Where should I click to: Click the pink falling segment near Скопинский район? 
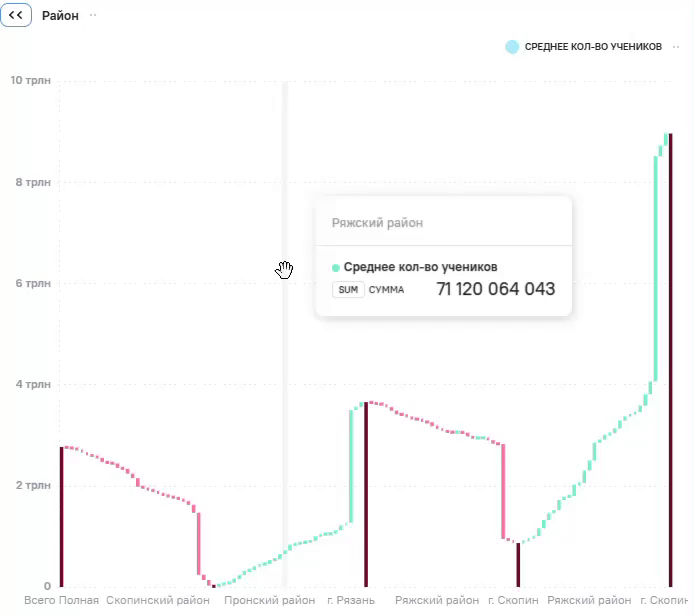(199, 543)
